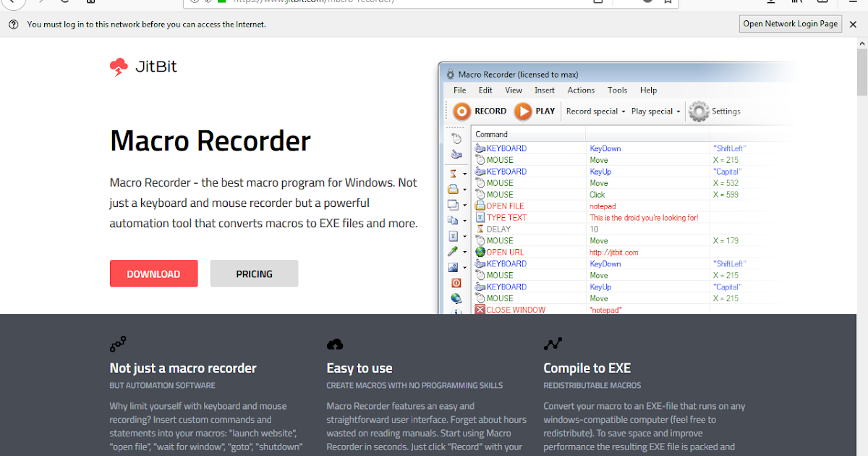
Task: Click the Macro Recorder window title icon
Action: 450,75
